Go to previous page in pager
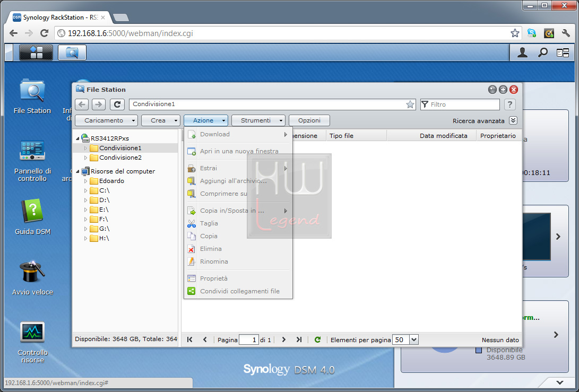This screenshot has height=392, width=579. [x=205, y=339]
